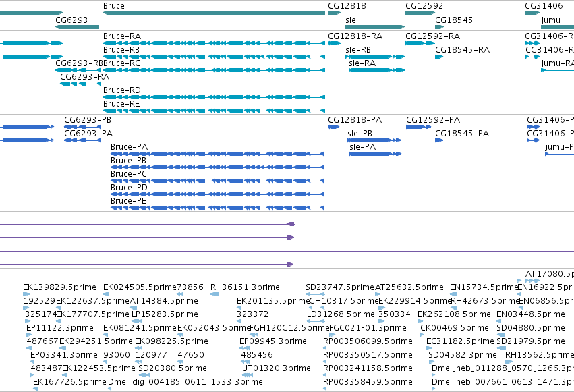This screenshot has height=392, width=574.
Task: Select the Bruce-PE protein label
Action: pyautogui.click(x=128, y=201)
